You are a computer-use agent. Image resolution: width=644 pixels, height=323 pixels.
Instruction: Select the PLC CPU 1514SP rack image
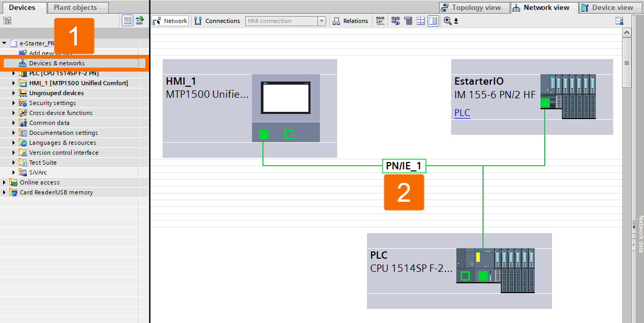pyautogui.click(x=496, y=270)
